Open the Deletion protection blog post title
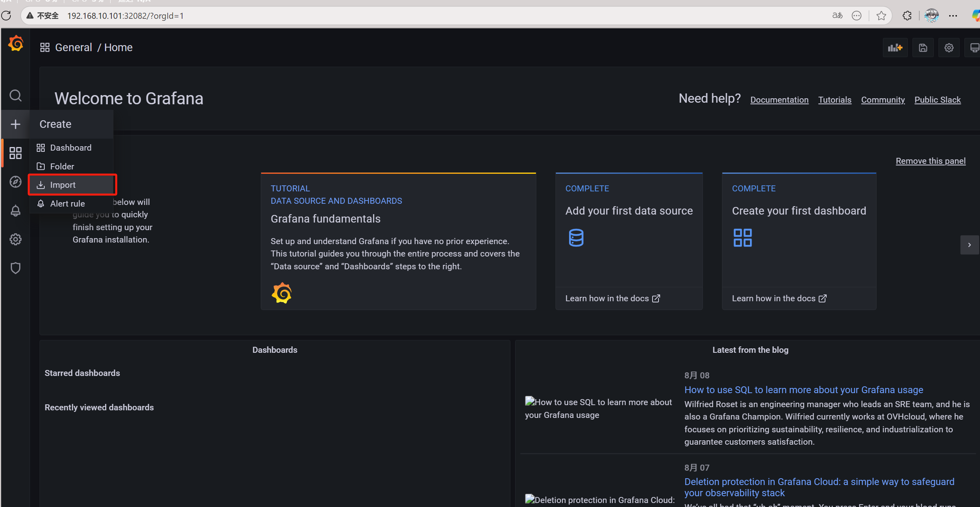This screenshot has width=980, height=507. [x=819, y=487]
